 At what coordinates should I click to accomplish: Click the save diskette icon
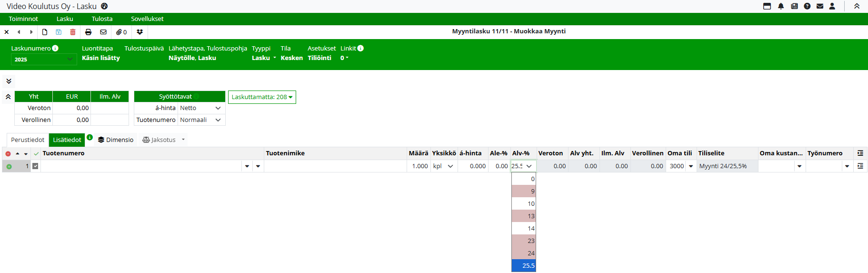[59, 32]
